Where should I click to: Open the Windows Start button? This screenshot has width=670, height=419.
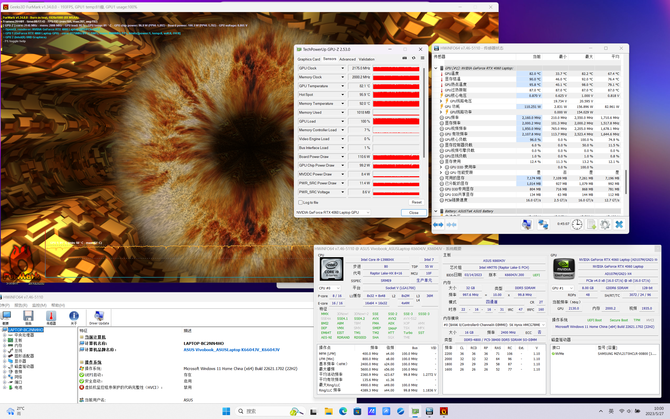coord(226,411)
